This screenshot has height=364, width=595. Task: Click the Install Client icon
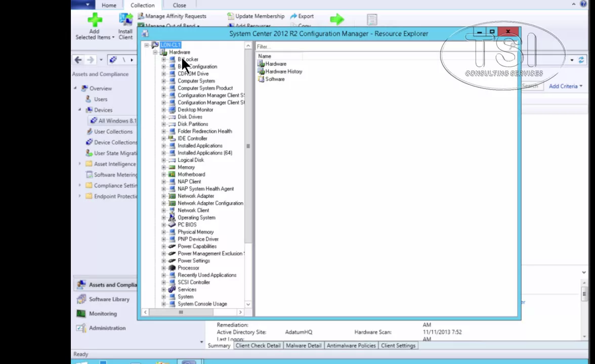(x=125, y=20)
